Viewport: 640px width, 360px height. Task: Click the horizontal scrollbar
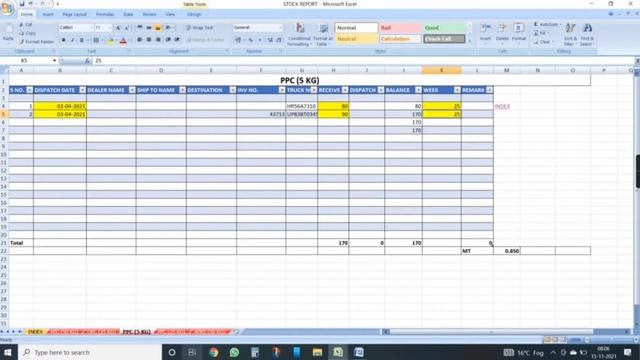point(491,332)
